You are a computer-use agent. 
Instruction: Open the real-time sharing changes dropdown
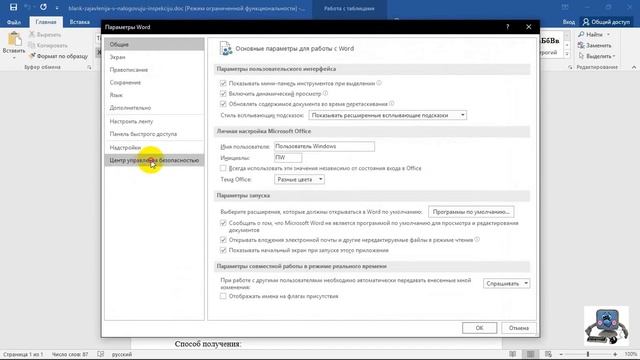tap(507, 283)
